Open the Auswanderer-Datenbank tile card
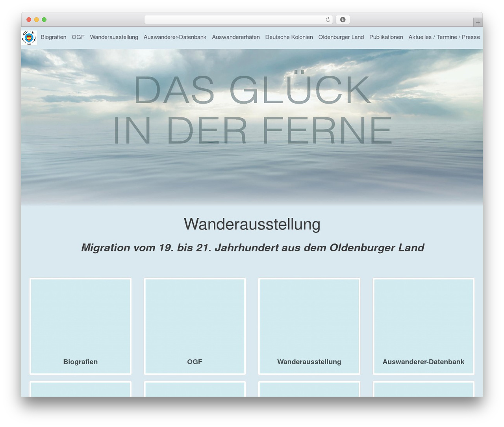 click(424, 326)
